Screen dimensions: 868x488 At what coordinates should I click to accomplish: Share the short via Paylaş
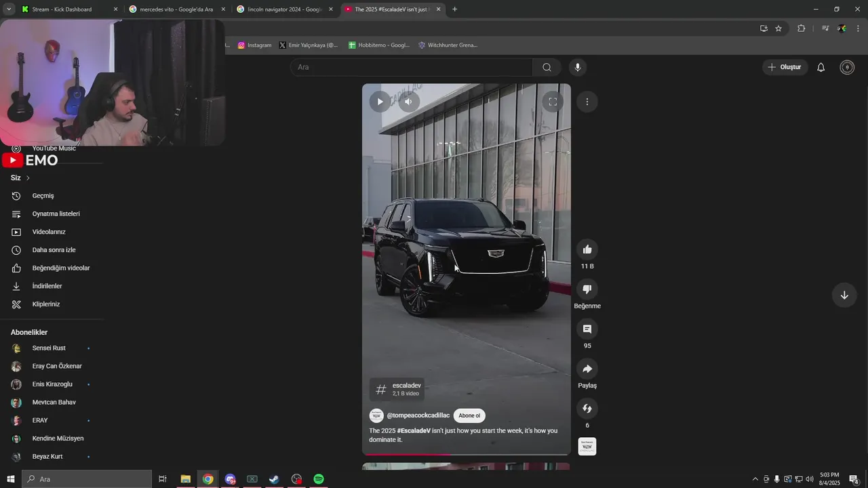coord(587,369)
